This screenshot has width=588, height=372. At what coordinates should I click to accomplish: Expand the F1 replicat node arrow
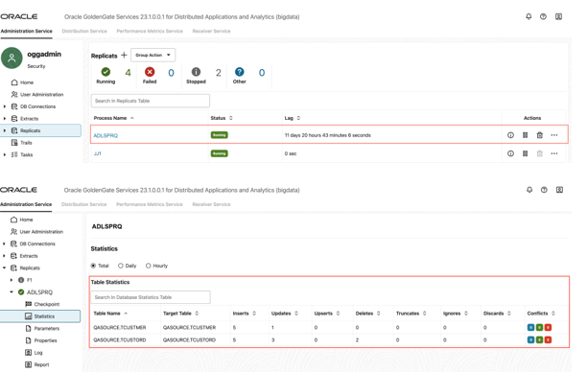[12, 280]
